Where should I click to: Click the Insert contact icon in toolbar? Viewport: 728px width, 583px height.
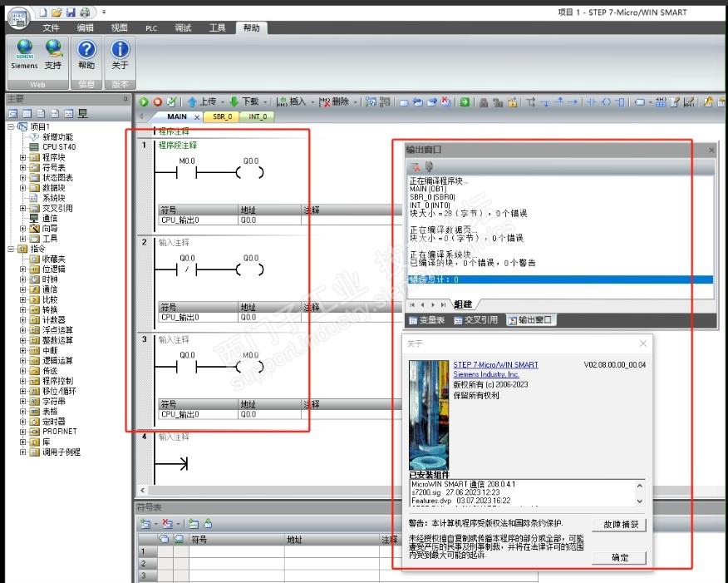(x=591, y=101)
